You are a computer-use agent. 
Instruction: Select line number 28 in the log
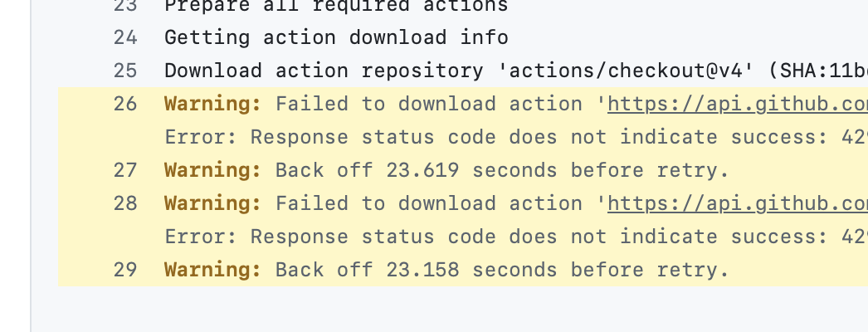click(125, 203)
